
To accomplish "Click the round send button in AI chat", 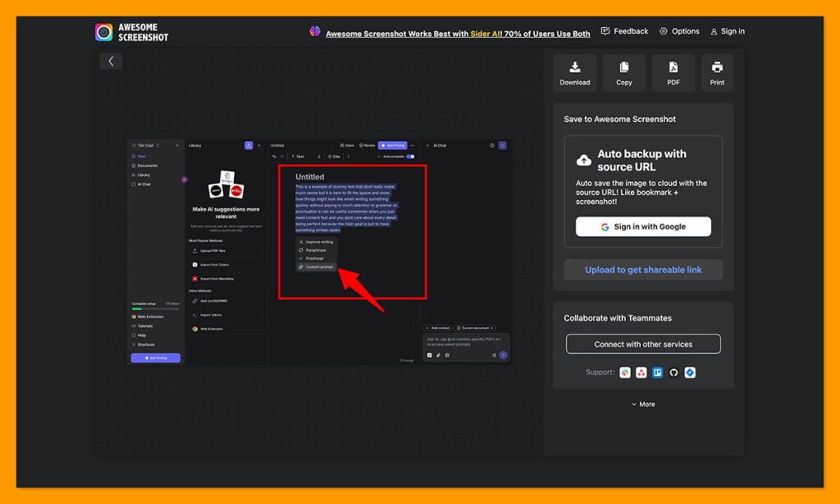I will (503, 356).
